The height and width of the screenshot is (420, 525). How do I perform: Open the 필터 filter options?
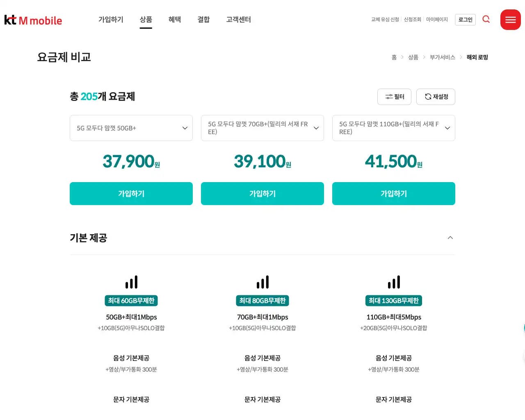pos(395,97)
